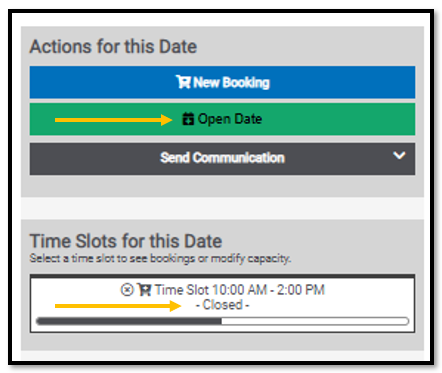Click the cart icon on New Booking
Viewport: 442px width, 373px height.
coord(183,82)
